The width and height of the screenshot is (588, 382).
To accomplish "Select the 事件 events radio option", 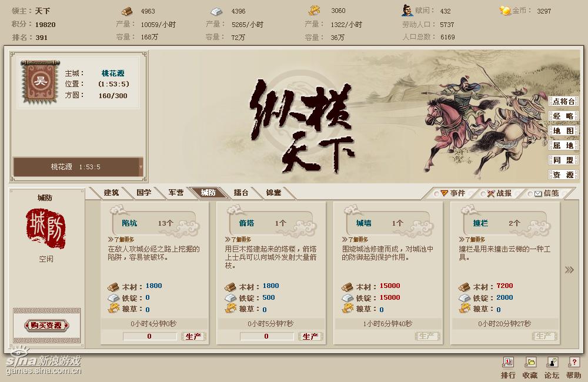I will pyautogui.click(x=436, y=194).
